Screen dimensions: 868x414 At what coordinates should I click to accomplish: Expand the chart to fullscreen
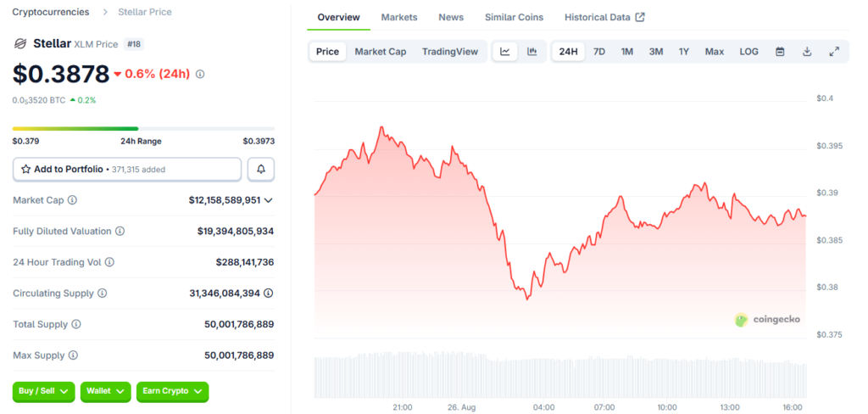click(834, 52)
